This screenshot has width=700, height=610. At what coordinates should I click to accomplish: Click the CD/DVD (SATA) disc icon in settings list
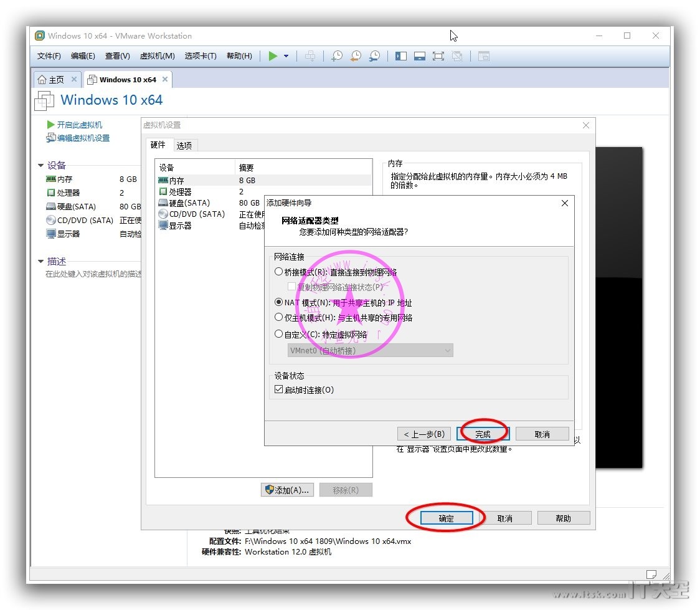[x=163, y=214]
